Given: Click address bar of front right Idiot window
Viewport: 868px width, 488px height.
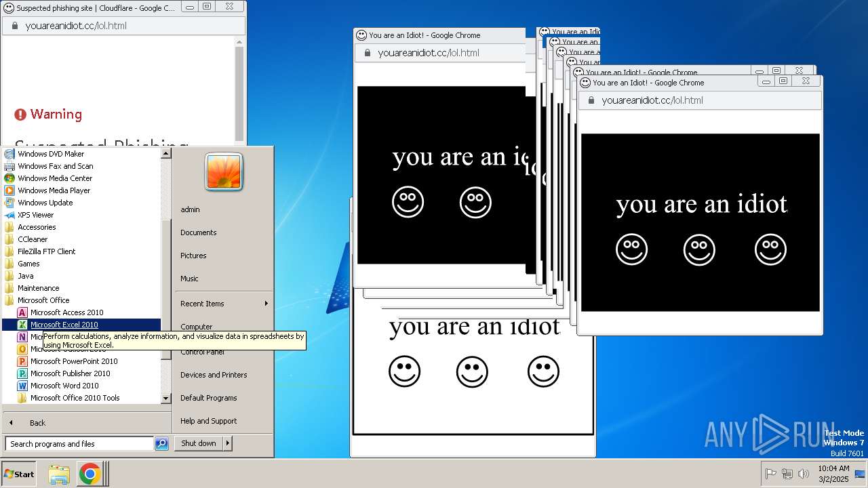Looking at the screenshot, I should pyautogui.click(x=700, y=100).
